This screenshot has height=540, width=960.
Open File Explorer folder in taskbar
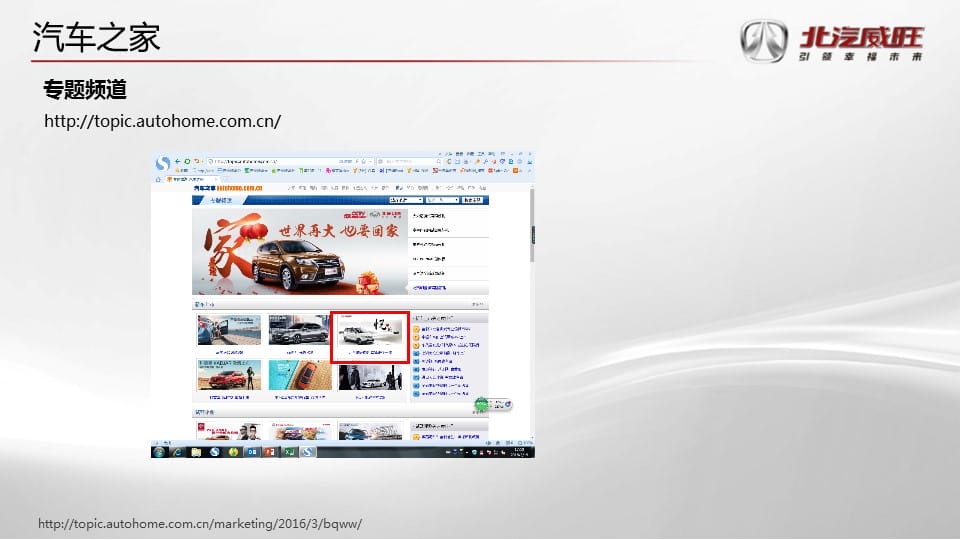tap(197, 452)
